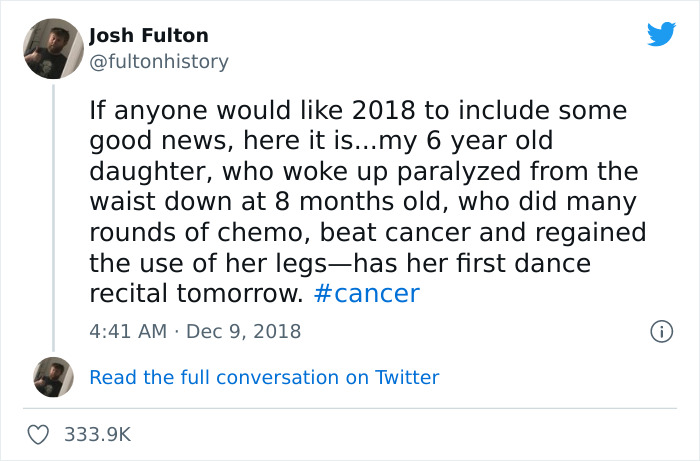
Task: Click the Dec 9, 2018 date
Action: click(245, 330)
